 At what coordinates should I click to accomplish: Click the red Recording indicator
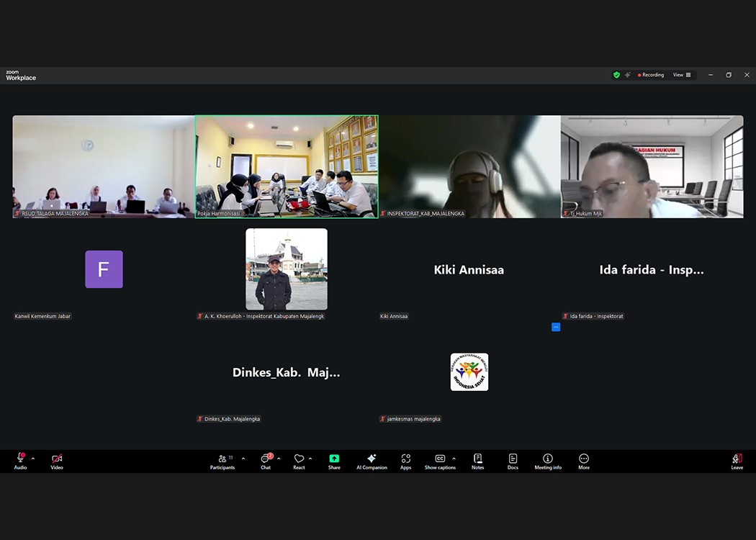[651, 75]
